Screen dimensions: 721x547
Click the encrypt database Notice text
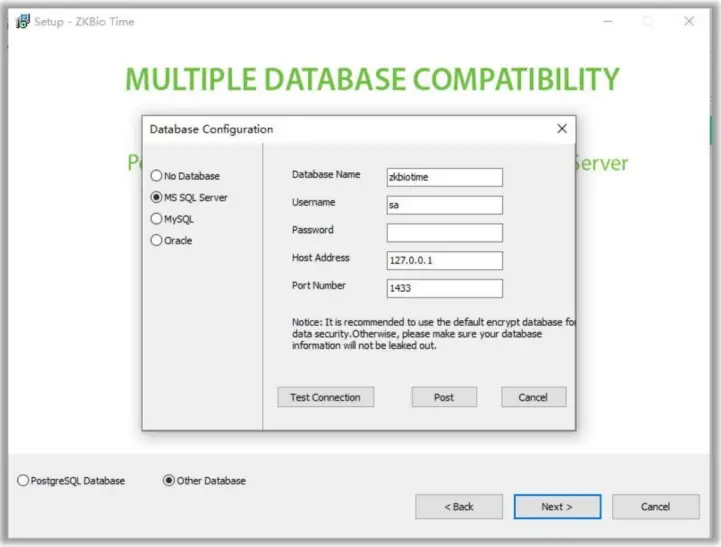click(x=433, y=334)
